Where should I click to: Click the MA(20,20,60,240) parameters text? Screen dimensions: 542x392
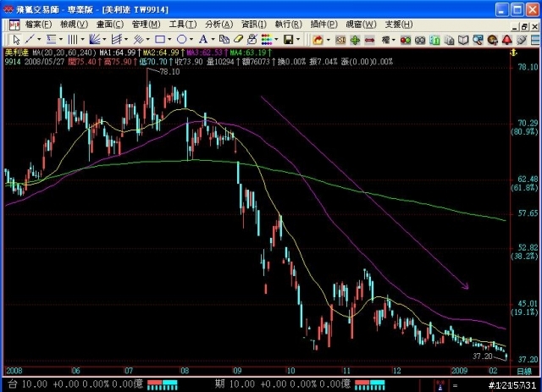64,52
